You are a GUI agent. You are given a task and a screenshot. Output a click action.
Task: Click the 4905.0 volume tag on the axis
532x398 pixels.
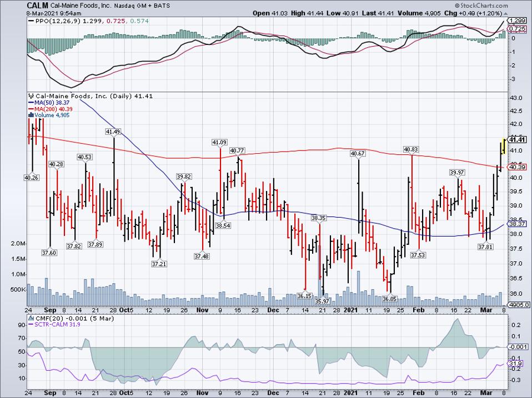pos(519,305)
